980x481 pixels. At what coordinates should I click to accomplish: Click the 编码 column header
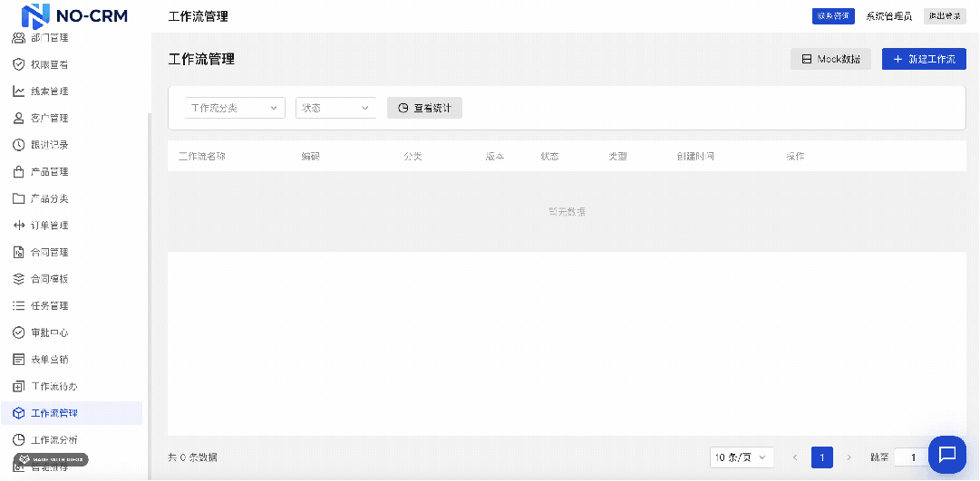coord(311,156)
